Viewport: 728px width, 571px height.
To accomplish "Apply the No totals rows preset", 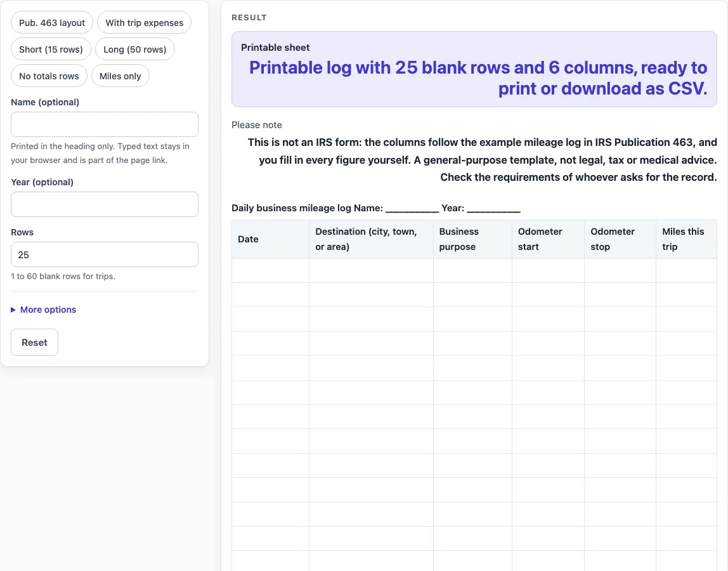I will (49, 75).
